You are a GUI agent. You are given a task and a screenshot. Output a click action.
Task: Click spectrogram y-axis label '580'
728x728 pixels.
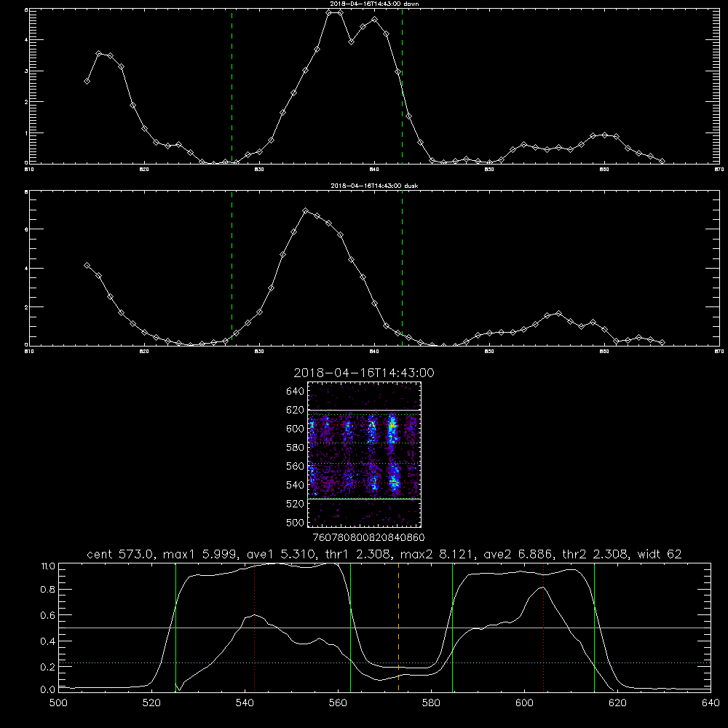pyautogui.click(x=296, y=448)
